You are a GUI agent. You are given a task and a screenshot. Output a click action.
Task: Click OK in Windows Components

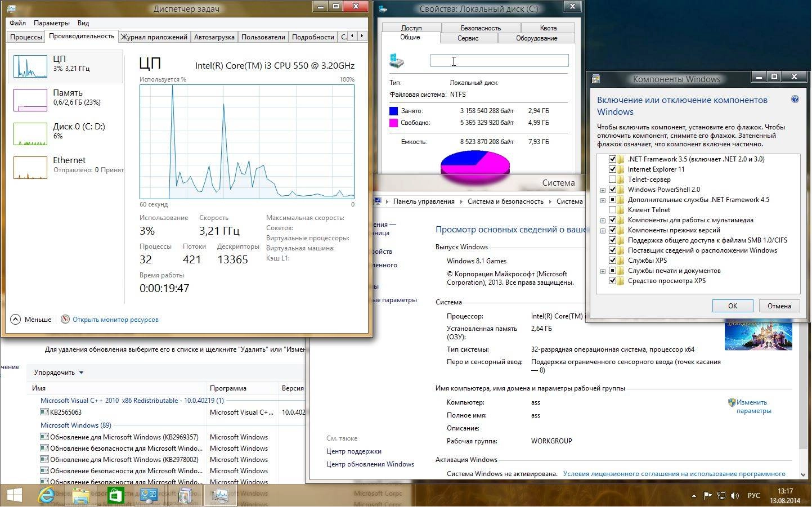pyautogui.click(x=733, y=306)
